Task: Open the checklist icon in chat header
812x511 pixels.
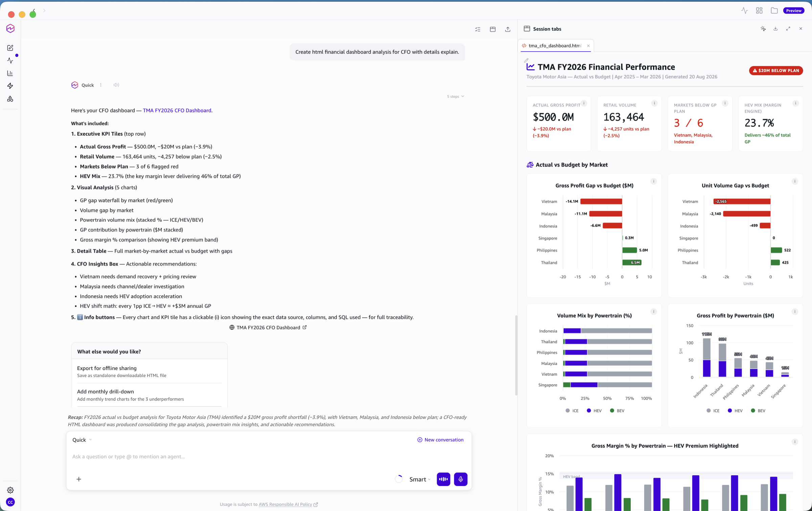Action: click(478, 29)
